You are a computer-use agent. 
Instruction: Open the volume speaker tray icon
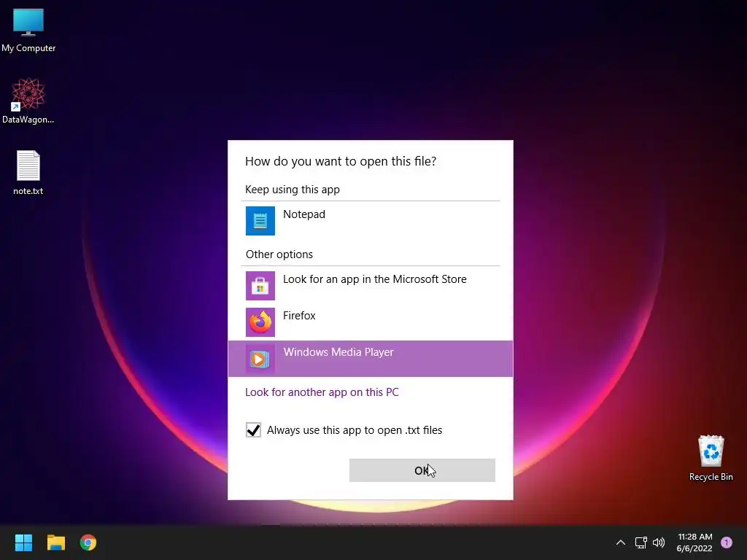click(x=659, y=542)
